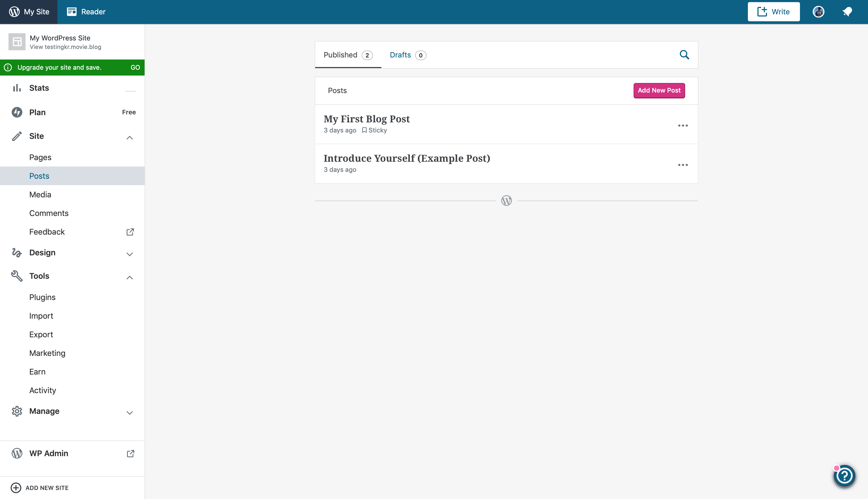This screenshot has width=868, height=499.
Task: Click the Drafts count badge 0
Action: tap(420, 55)
